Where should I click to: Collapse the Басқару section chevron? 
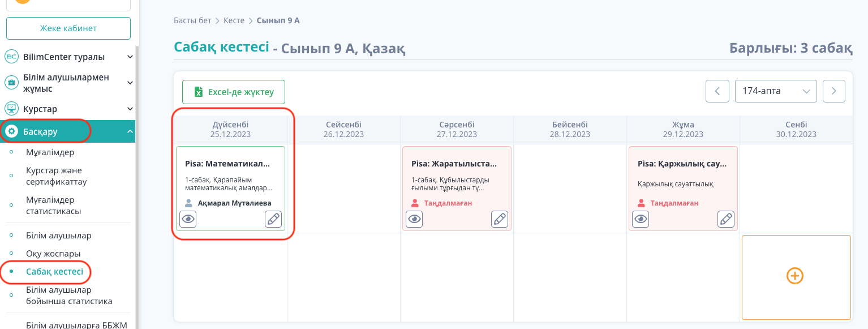tap(130, 131)
